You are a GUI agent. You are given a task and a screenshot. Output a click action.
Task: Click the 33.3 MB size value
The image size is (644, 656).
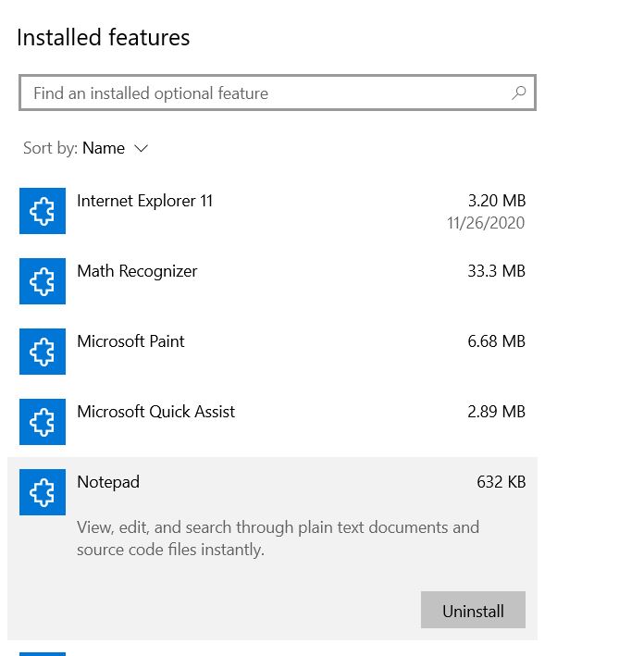tap(496, 271)
